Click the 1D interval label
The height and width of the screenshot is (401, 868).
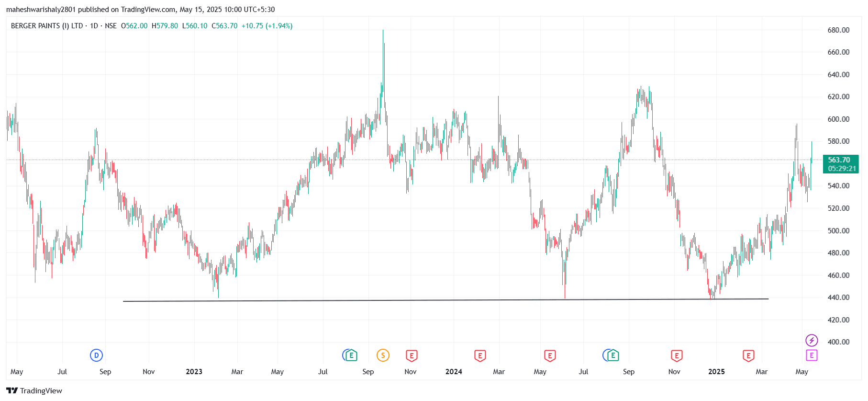[x=94, y=26]
